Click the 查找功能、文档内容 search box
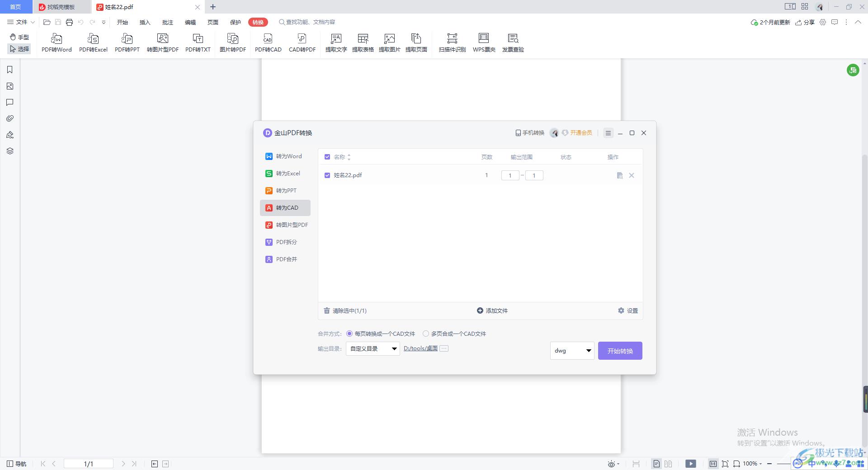This screenshot has height=470, width=868. (x=307, y=22)
